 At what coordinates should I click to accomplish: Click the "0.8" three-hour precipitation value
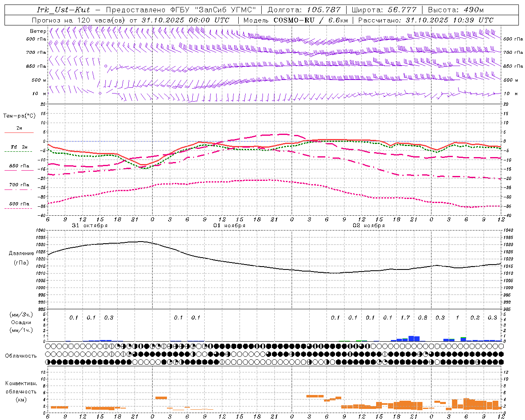pos(422,317)
